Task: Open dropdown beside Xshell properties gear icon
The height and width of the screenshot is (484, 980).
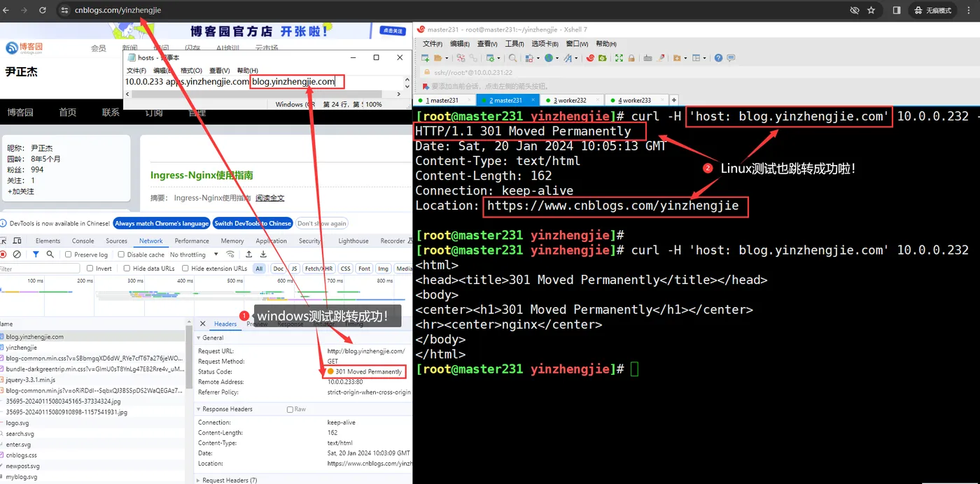Action: (498, 58)
